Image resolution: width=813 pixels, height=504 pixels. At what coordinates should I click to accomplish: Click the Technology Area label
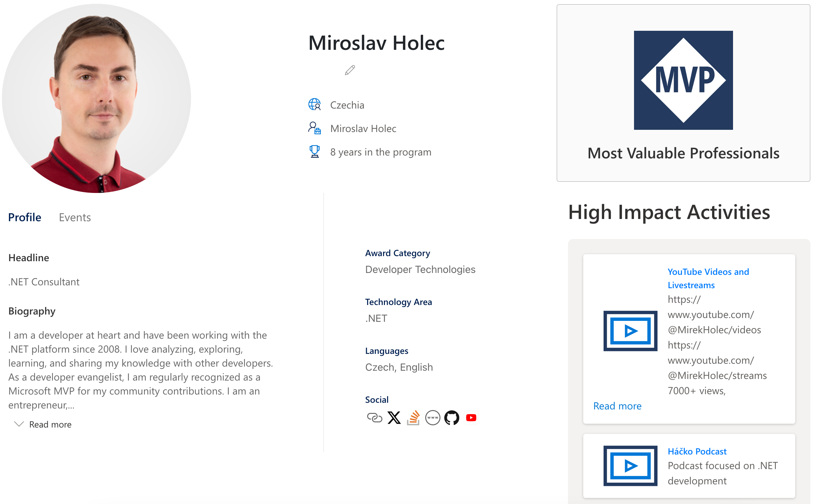[x=398, y=302]
